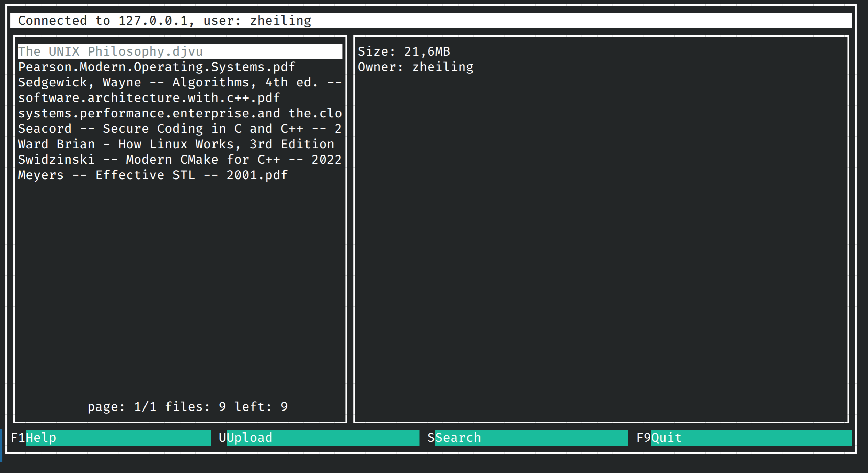Click the U shortcut label before Upload

223,438
